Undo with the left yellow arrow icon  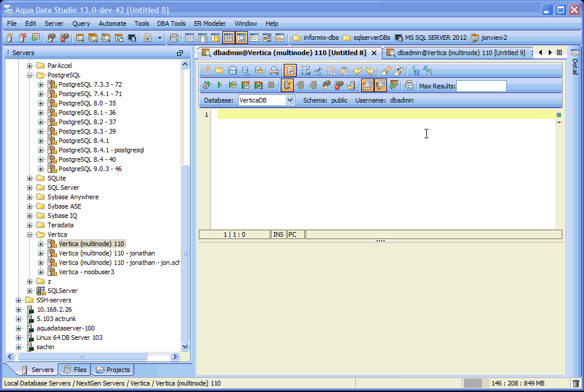[358, 70]
